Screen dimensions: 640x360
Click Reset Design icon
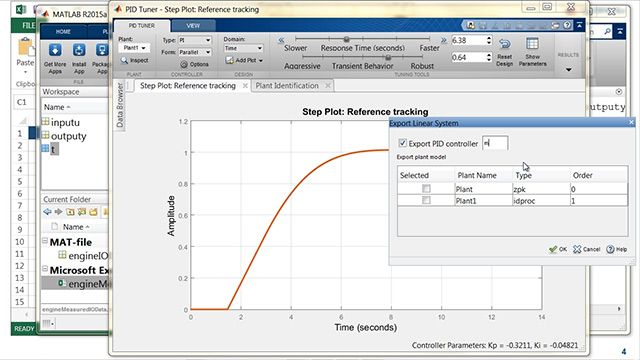click(x=504, y=44)
